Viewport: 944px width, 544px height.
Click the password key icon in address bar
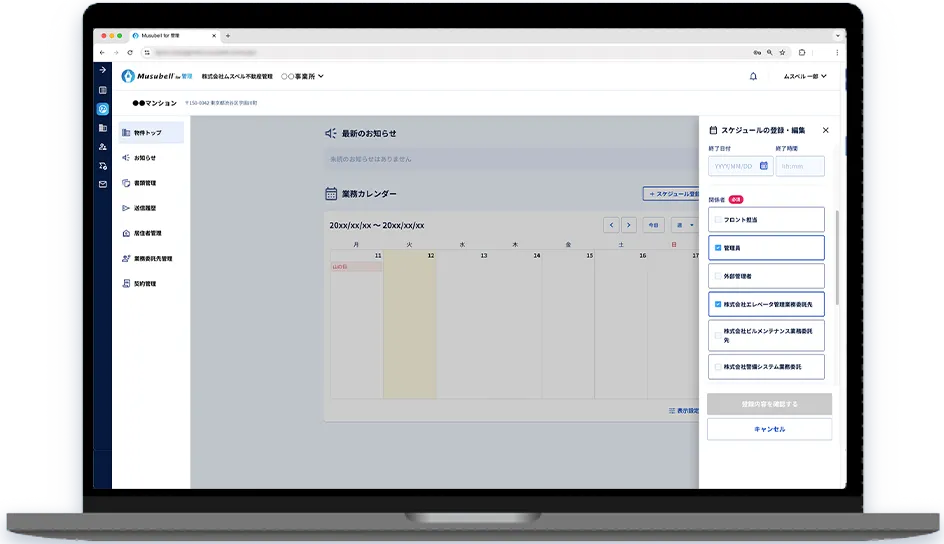click(x=757, y=52)
